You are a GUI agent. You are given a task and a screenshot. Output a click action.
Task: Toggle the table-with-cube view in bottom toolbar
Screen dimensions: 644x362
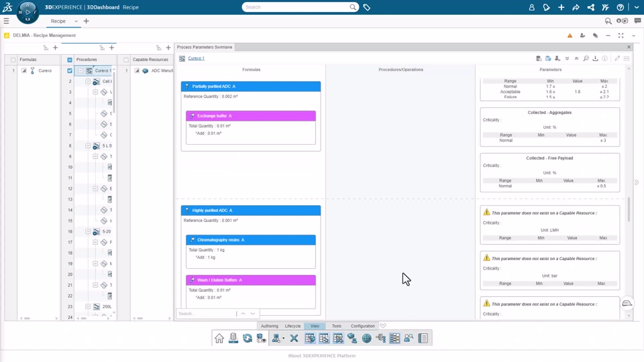pos(310,338)
